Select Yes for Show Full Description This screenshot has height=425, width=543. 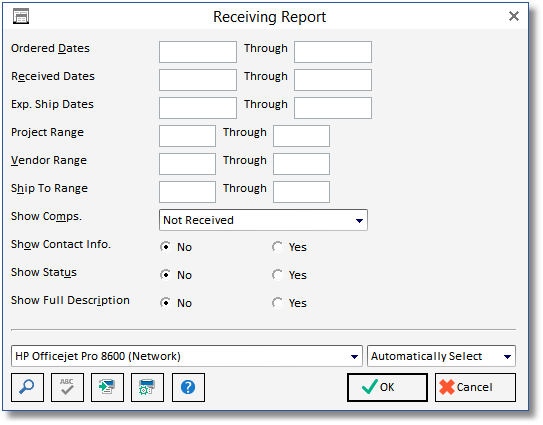pos(277,303)
